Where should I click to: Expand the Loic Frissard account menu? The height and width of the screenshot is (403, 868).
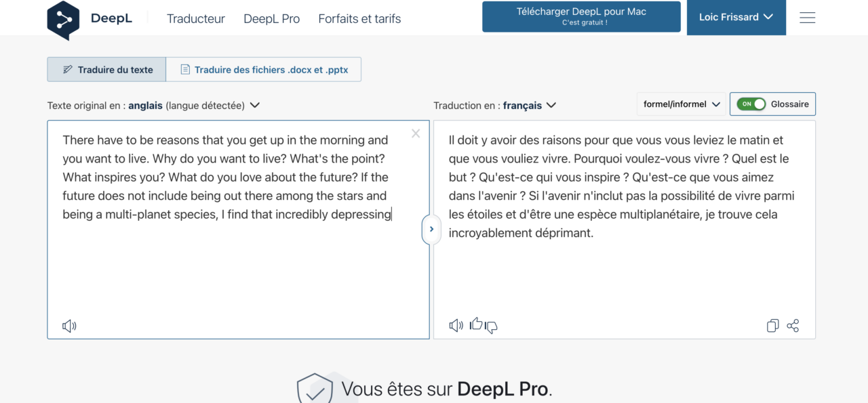[x=736, y=18]
